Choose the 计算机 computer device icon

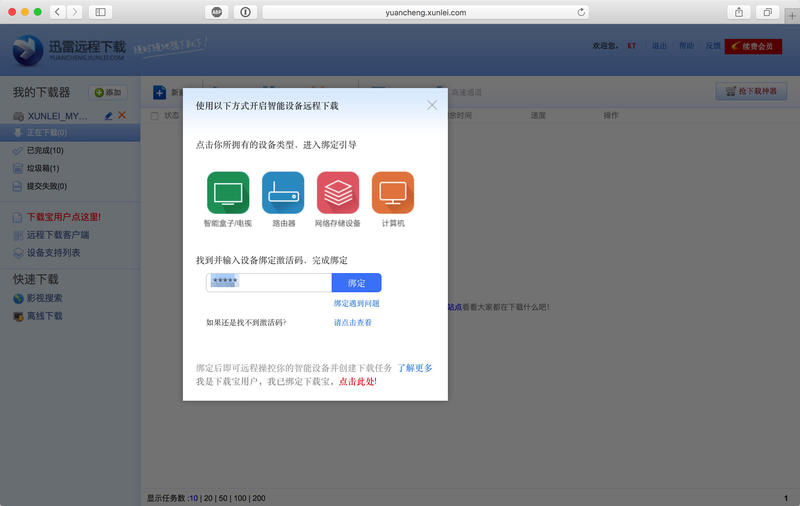[393, 193]
